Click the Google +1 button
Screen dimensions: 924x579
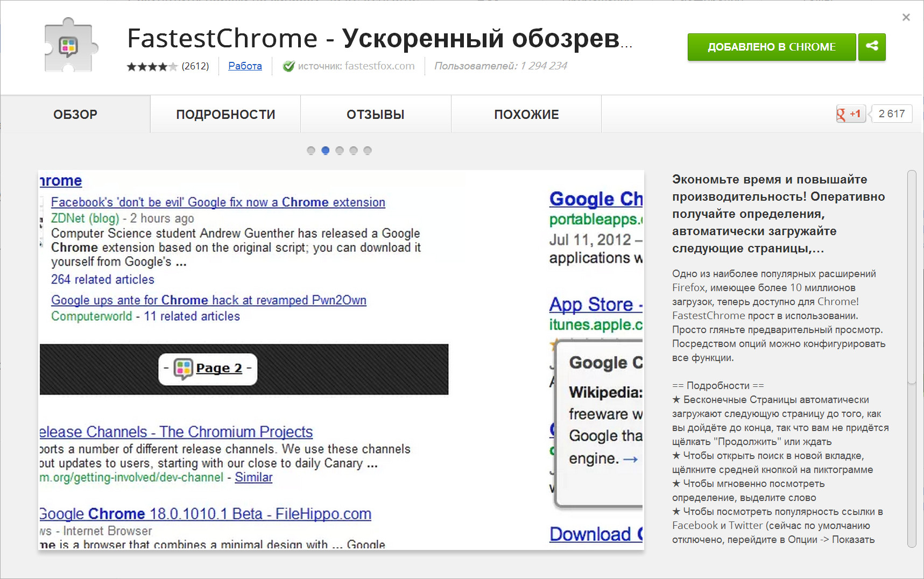coord(850,114)
